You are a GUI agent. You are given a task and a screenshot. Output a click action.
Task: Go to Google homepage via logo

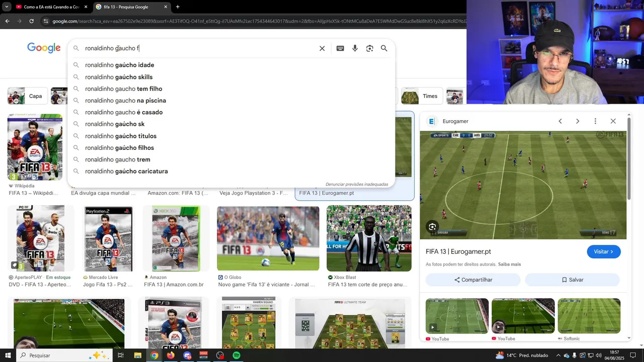[x=44, y=48]
